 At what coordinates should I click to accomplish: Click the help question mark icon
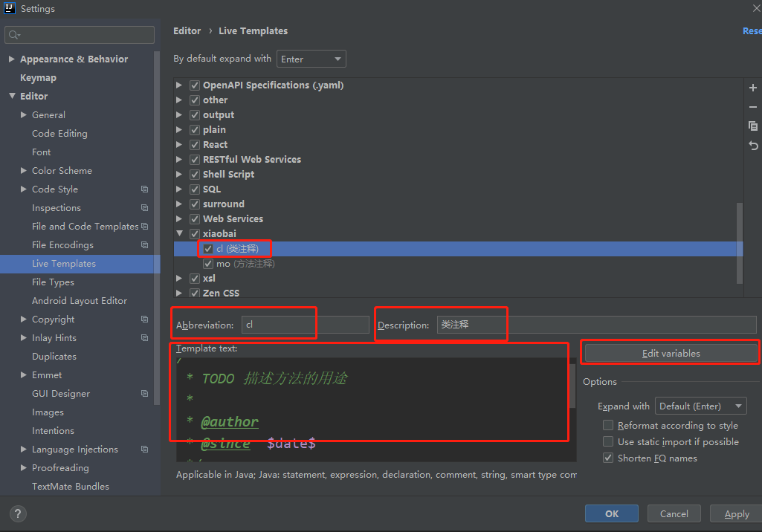pyautogui.click(x=18, y=513)
